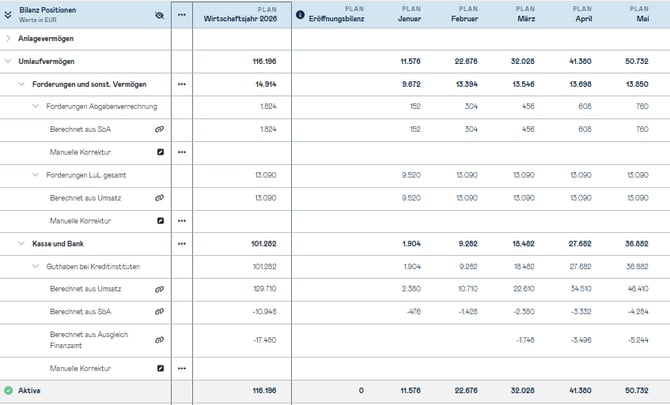Open three-dot menu for Kasse und Bank
The width and height of the screenshot is (670, 405).
click(181, 243)
